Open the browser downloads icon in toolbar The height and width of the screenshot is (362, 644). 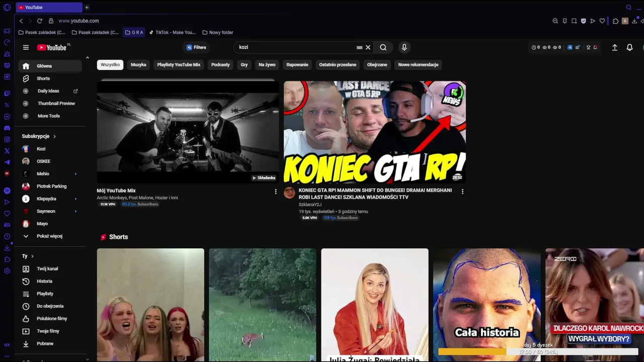coord(634,21)
